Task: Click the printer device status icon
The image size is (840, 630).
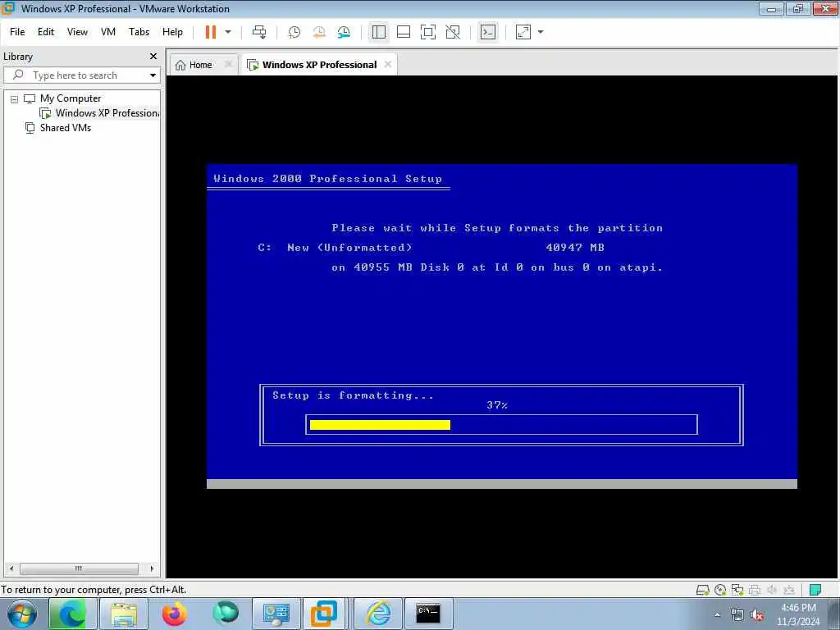Action: tap(755, 591)
